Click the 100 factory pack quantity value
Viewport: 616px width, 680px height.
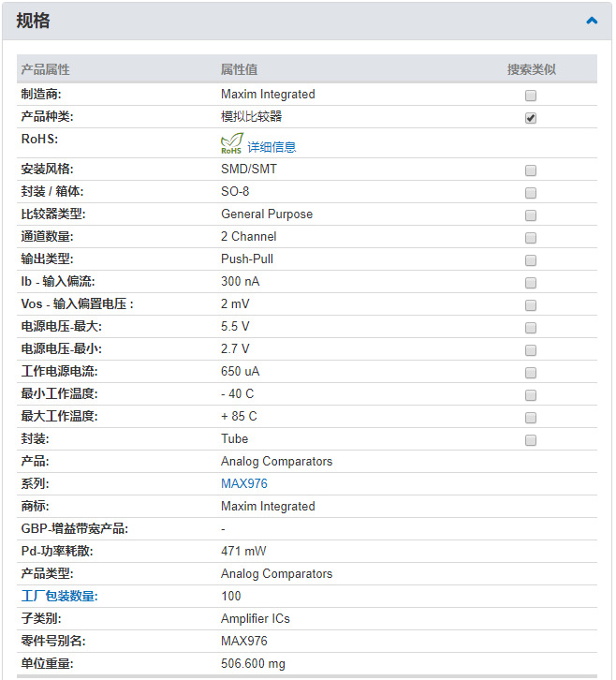pos(231,596)
